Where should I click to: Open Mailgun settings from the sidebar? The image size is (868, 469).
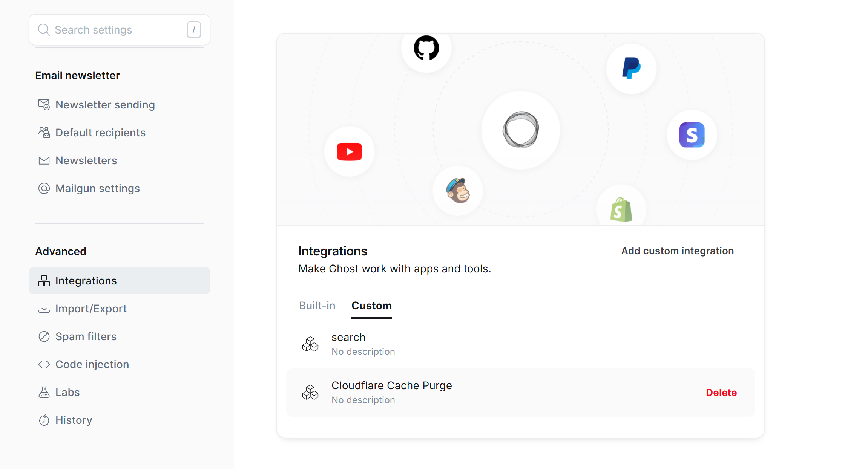point(97,188)
